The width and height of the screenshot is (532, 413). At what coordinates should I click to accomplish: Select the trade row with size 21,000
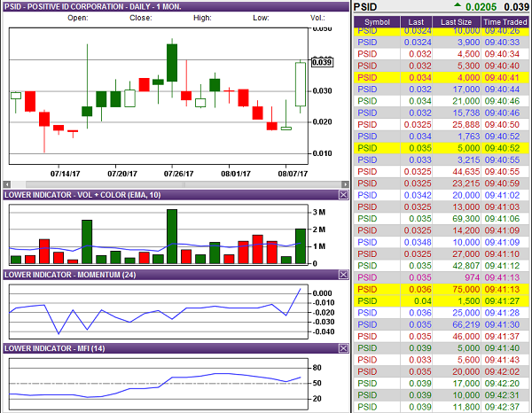[x=441, y=101]
